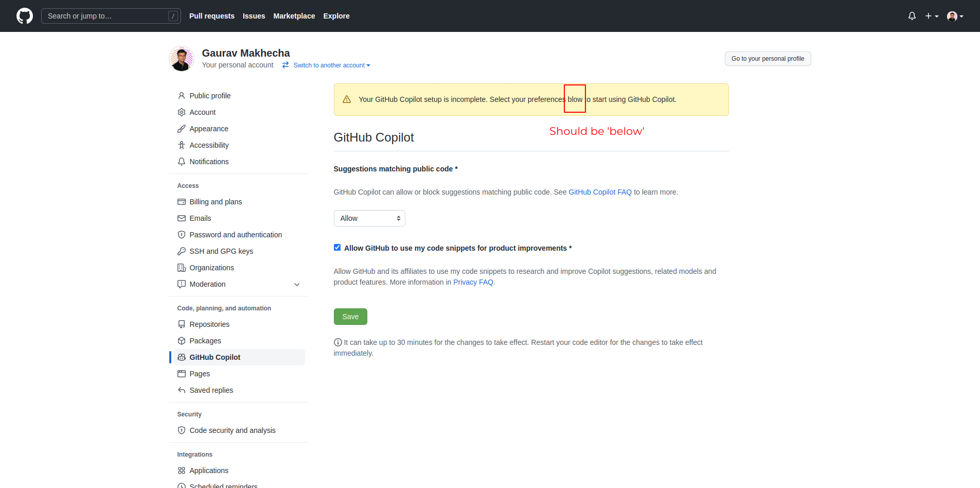Select the Appearance sidebar item
This screenshot has height=488, width=980.
click(x=239, y=129)
